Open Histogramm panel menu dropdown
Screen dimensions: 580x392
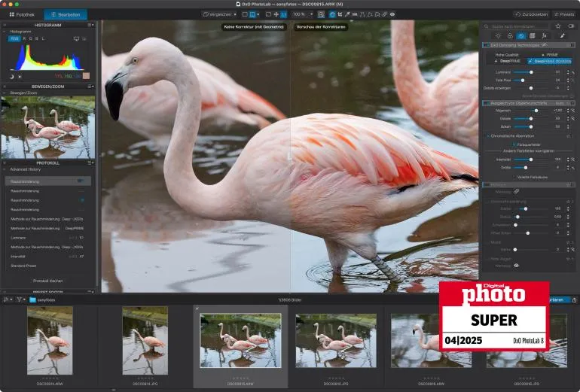(90, 25)
